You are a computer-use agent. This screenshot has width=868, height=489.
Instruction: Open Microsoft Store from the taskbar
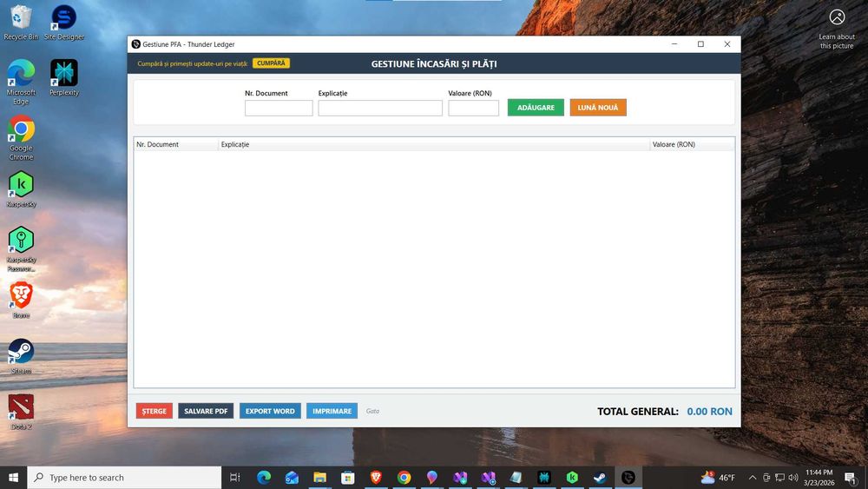click(x=348, y=478)
